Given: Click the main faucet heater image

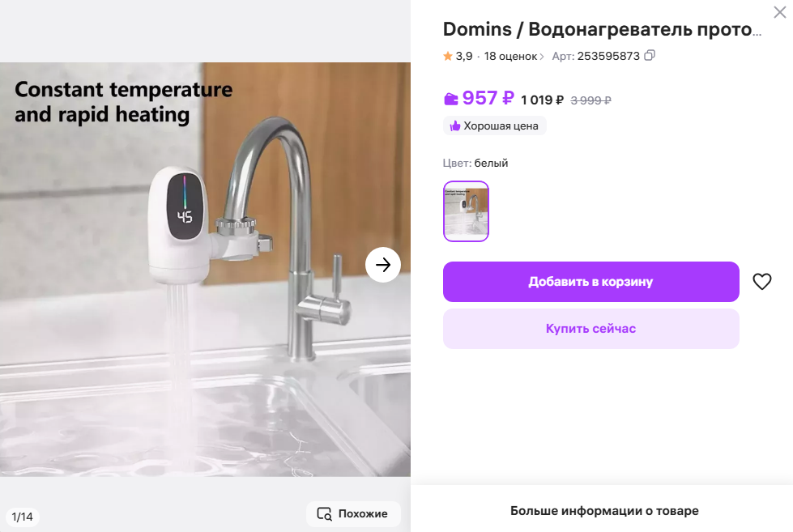Looking at the screenshot, I should tap(205, 269).
